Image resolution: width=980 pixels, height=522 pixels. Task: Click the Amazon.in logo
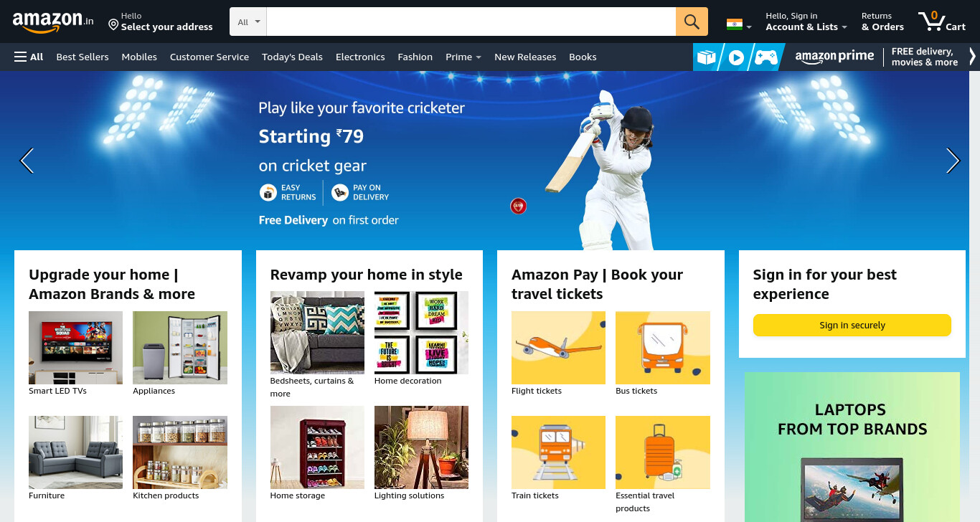[53, 22]
